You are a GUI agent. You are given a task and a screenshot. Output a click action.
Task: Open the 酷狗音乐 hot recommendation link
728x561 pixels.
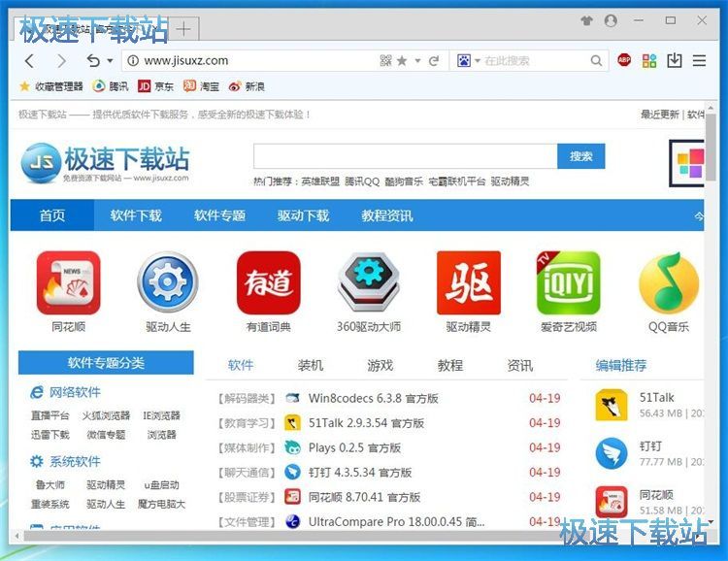point(404,181)
